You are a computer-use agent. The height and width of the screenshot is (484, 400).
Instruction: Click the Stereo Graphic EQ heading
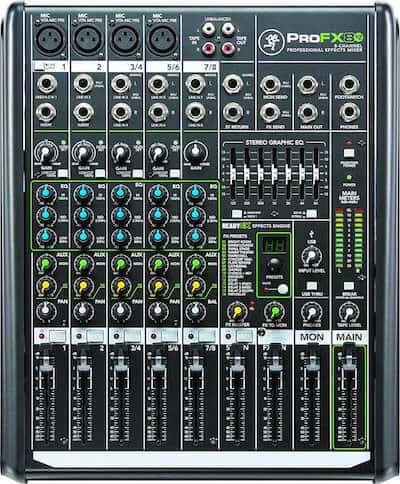(274, 143)
